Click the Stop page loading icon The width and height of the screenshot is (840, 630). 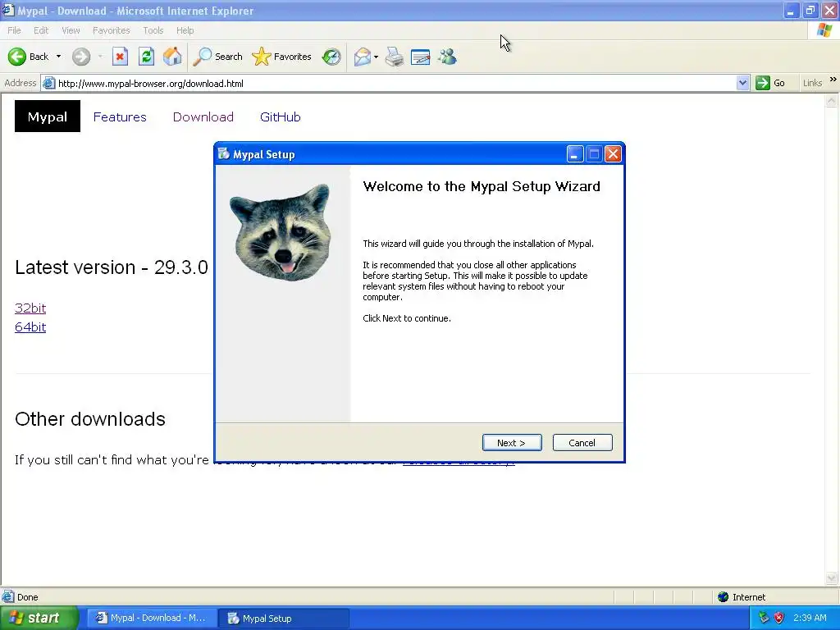[120, 57]
